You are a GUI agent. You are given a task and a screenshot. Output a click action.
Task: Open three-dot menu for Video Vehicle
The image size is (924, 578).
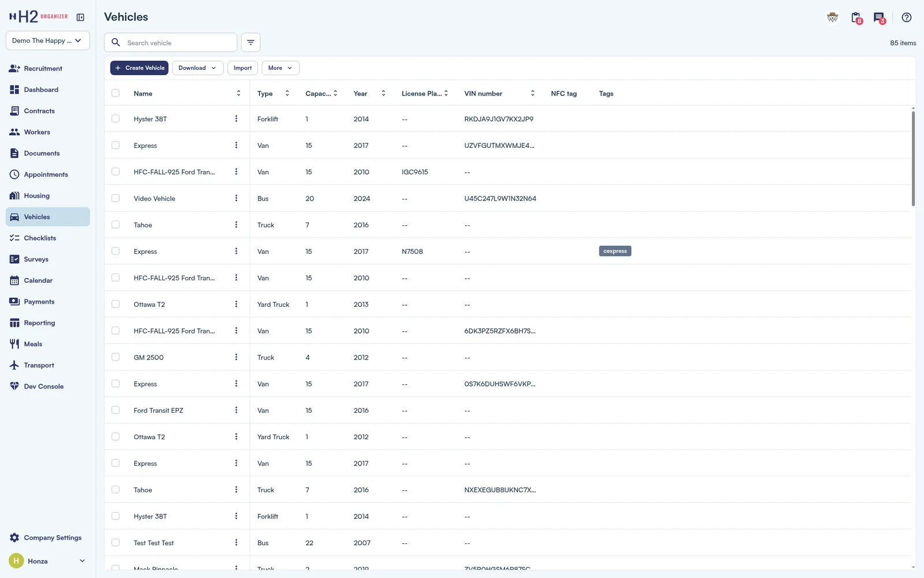[x=236, y=198]
